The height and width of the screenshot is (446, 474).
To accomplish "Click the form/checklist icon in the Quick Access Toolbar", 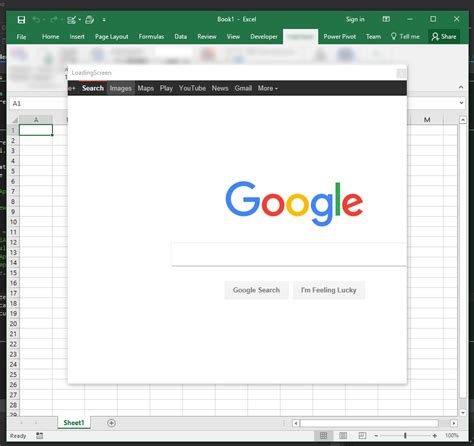I will [71, 20].
